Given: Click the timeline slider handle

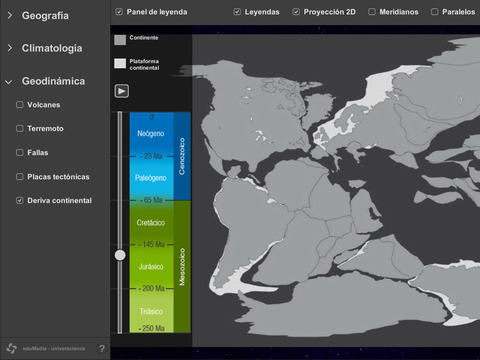Looking at the screenshot, I should (x=120, y=255).
